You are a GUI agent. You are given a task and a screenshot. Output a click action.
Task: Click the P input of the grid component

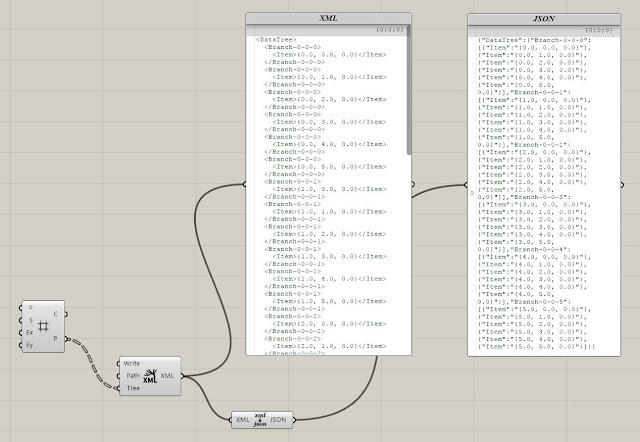pos(30,308)
